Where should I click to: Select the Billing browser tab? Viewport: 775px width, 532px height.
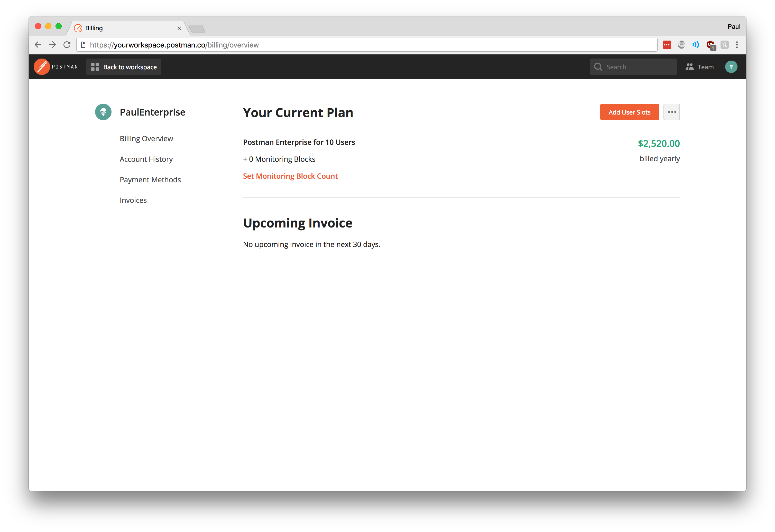tap(128, 28)
